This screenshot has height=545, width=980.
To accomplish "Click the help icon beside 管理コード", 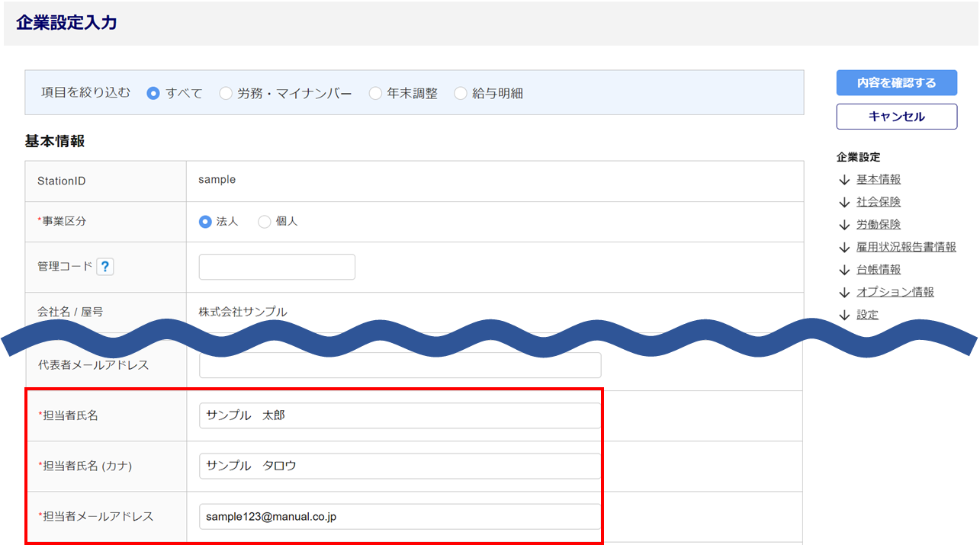I will coord(105,267).
